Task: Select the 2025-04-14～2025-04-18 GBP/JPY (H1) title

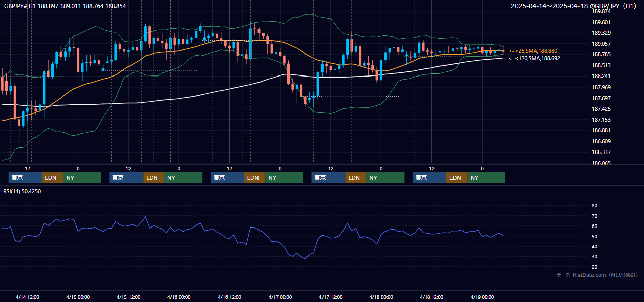Action: (574, 6)
